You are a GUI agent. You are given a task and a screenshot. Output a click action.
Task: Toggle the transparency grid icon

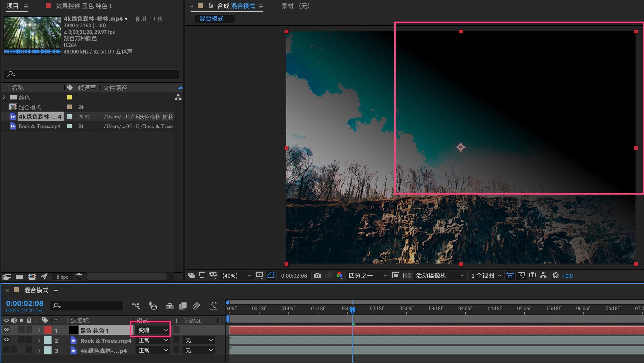click(407, 275)
